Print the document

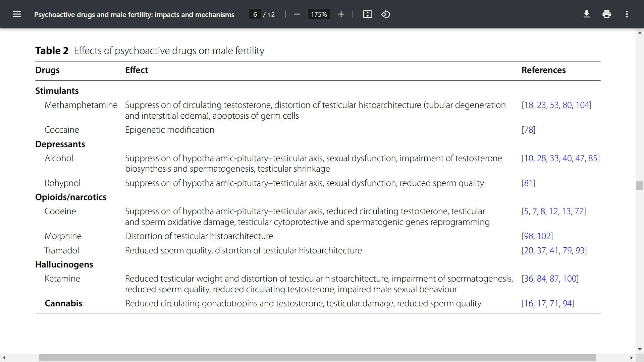coord(607,14)
